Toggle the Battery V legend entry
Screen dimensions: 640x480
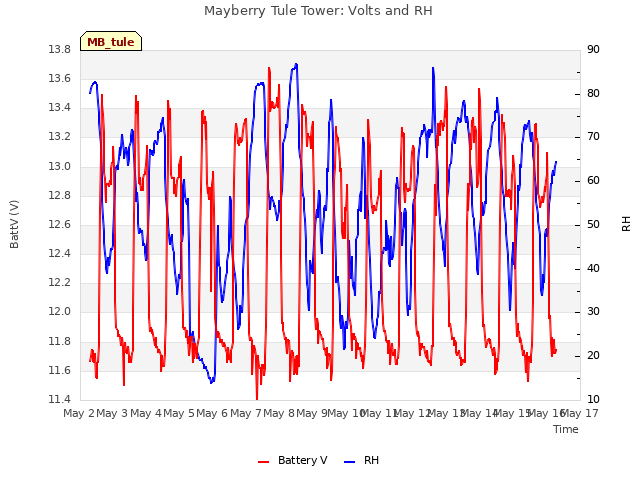pos(293,460)
